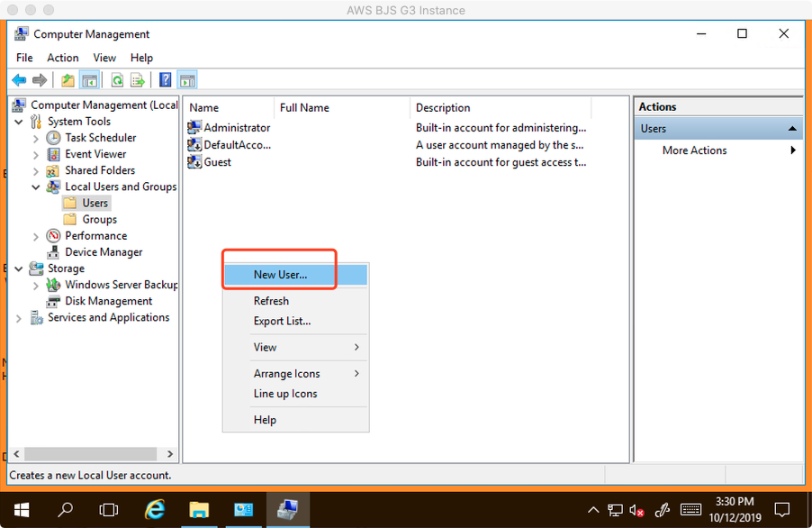The image size is (812, 528).
Task: Click the Refresh toolbar icon
Action: 117,80
